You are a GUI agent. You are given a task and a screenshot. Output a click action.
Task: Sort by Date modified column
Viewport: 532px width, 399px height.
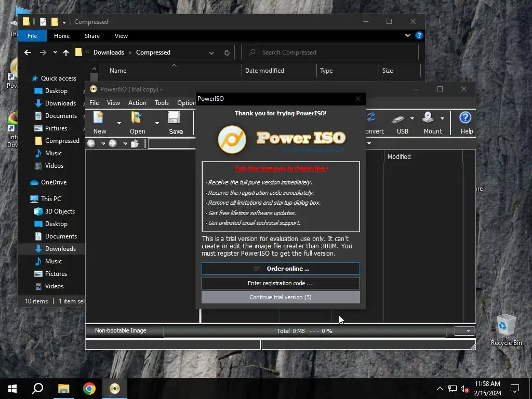[x=264, y=71]
